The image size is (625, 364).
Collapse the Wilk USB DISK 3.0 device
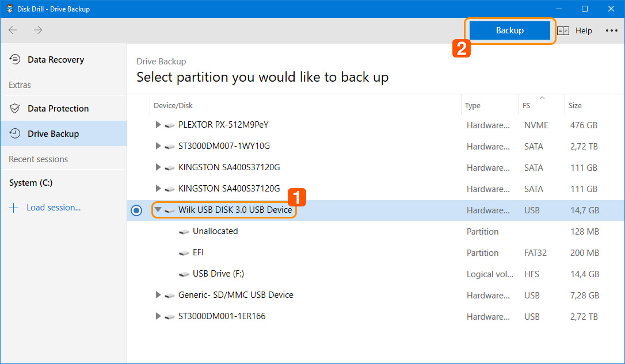point(158,209)
